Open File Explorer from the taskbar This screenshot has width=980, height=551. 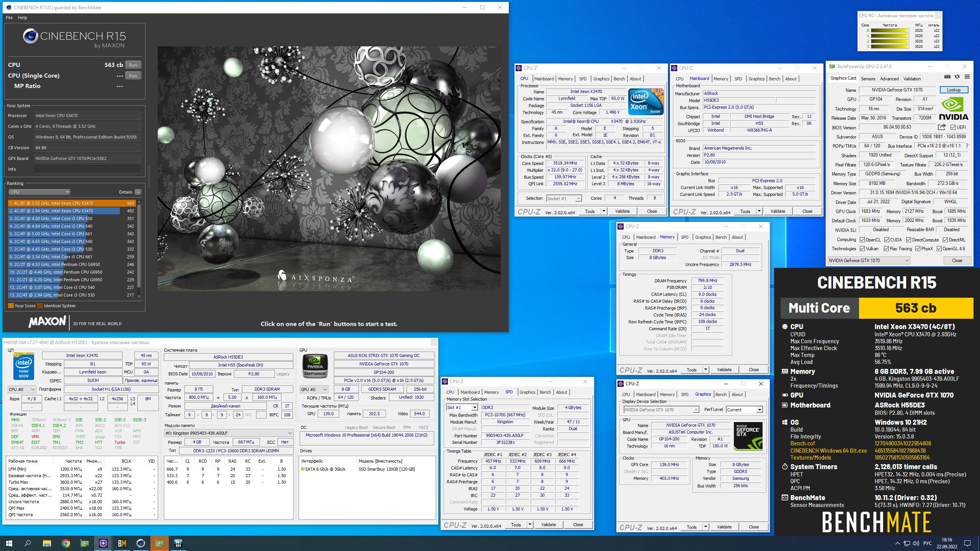[47, 543]
